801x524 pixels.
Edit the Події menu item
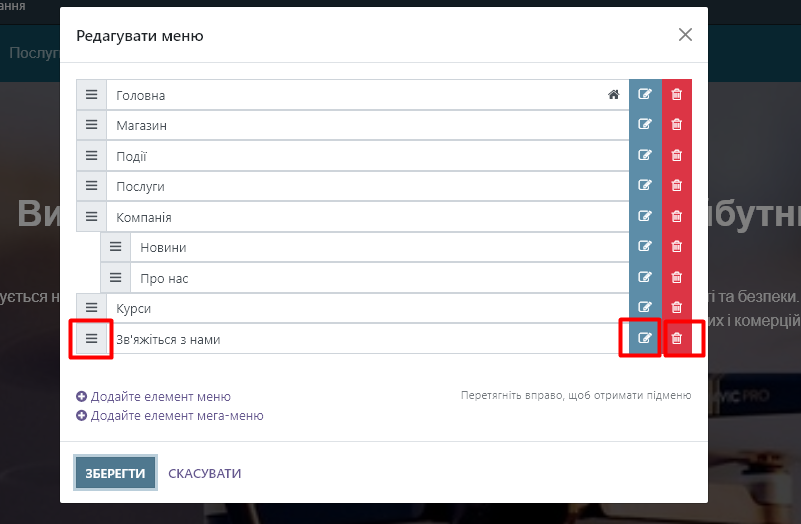click(645, 156)
